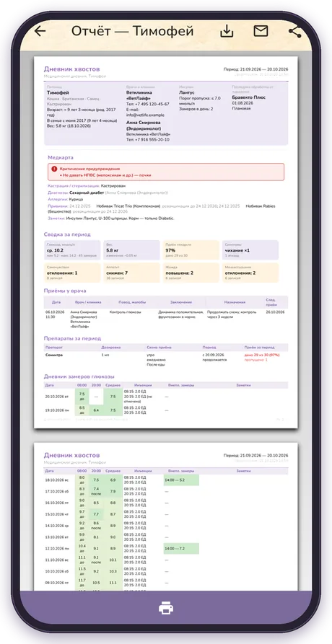Click the Приёмы у врача section heading
The height and width of the screenshot is (644, 332).
[x=65, y=291]
